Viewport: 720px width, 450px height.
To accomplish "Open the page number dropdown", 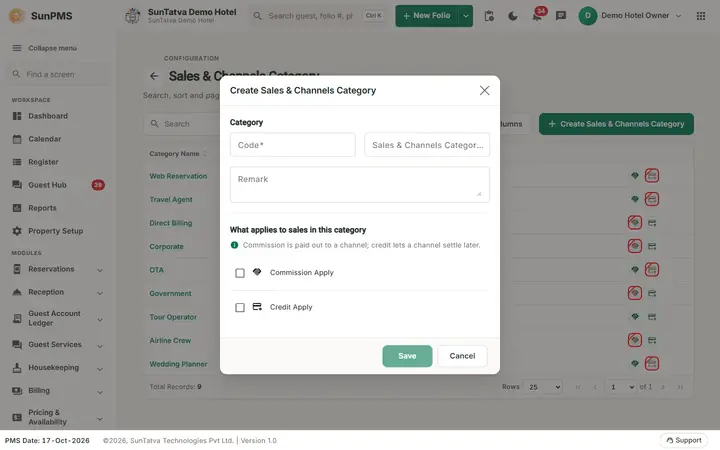I will coord(621,387).
